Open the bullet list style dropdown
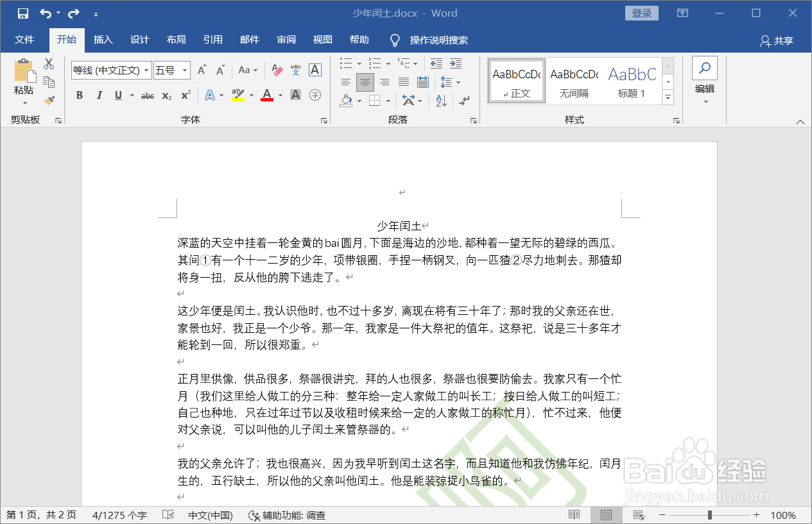812x524 pixels. (359, 63)
